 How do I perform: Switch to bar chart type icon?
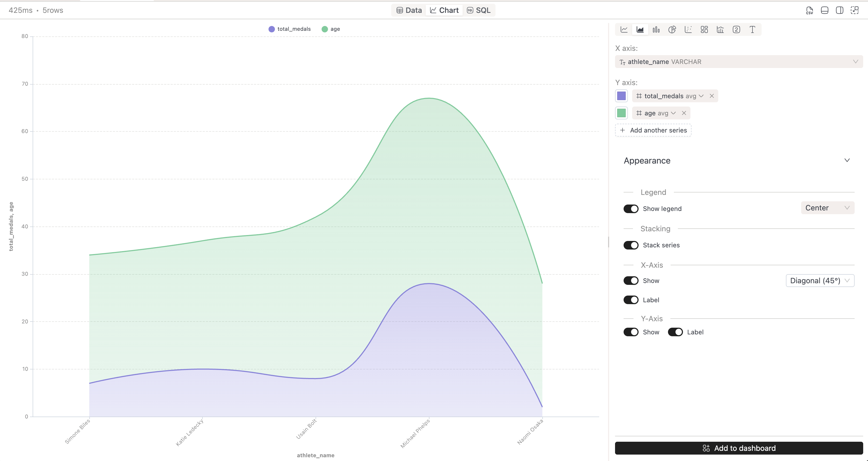tap(656, 30)
